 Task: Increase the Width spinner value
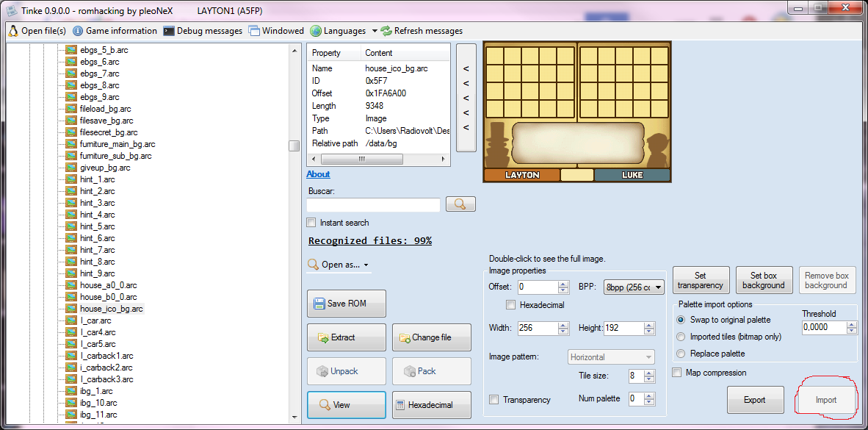click(563, 325)
